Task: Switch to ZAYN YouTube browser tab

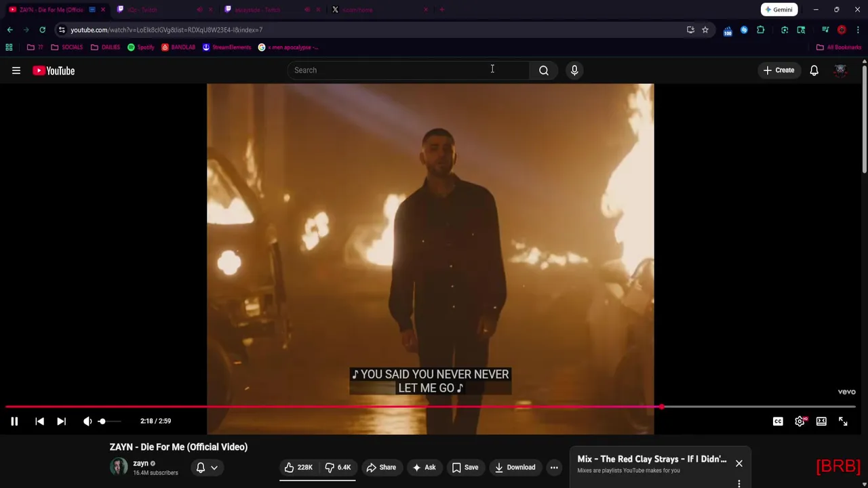Action: click(x=52, y=9)
